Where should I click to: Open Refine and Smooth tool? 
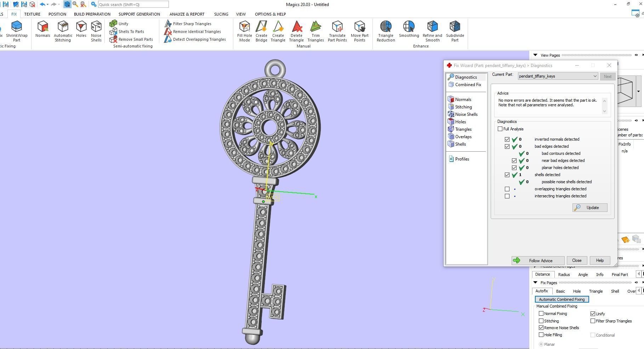[432, 31]
